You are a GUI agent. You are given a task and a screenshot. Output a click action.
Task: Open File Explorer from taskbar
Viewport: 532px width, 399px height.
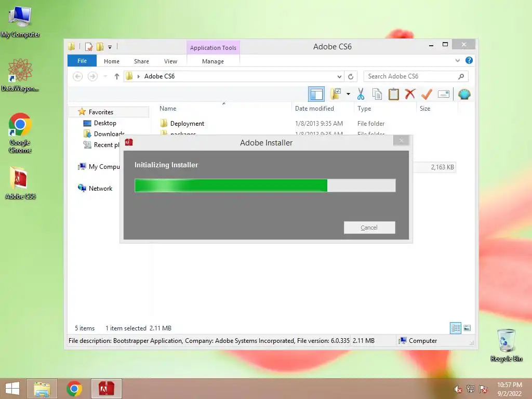coord(42,389)
